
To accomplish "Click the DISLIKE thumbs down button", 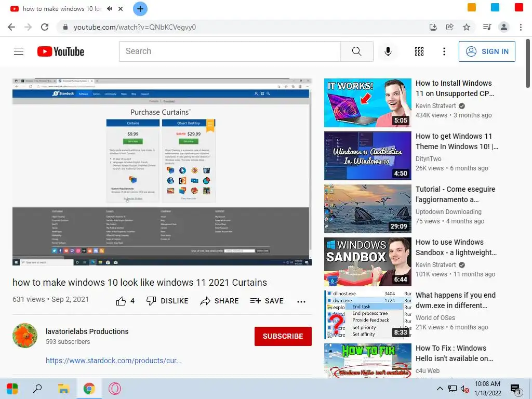I will tap(167, 301).
